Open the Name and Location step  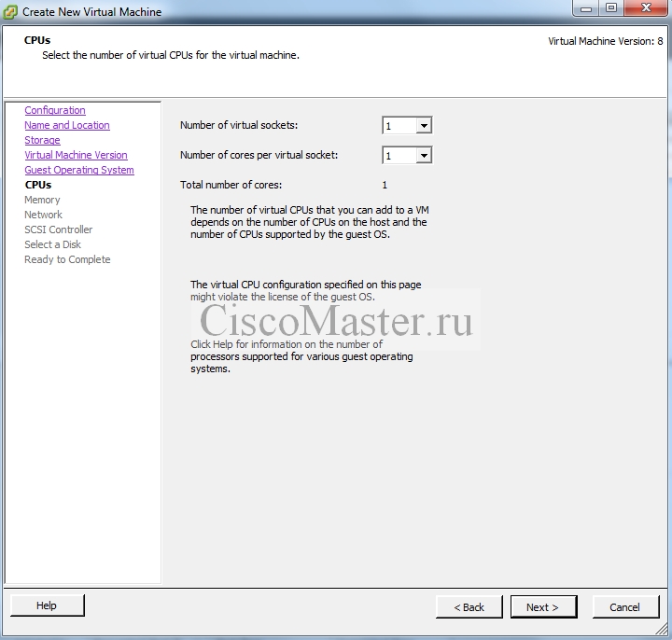(67, 125)
